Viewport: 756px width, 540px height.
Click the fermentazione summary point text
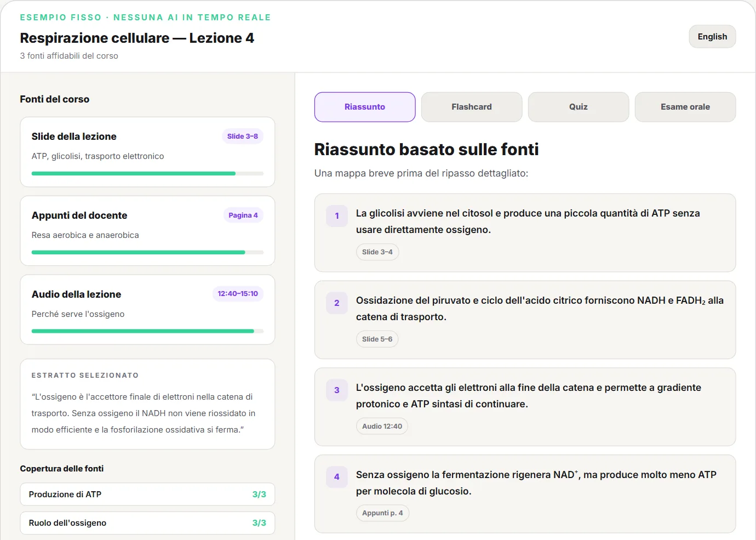coord(536,483)
